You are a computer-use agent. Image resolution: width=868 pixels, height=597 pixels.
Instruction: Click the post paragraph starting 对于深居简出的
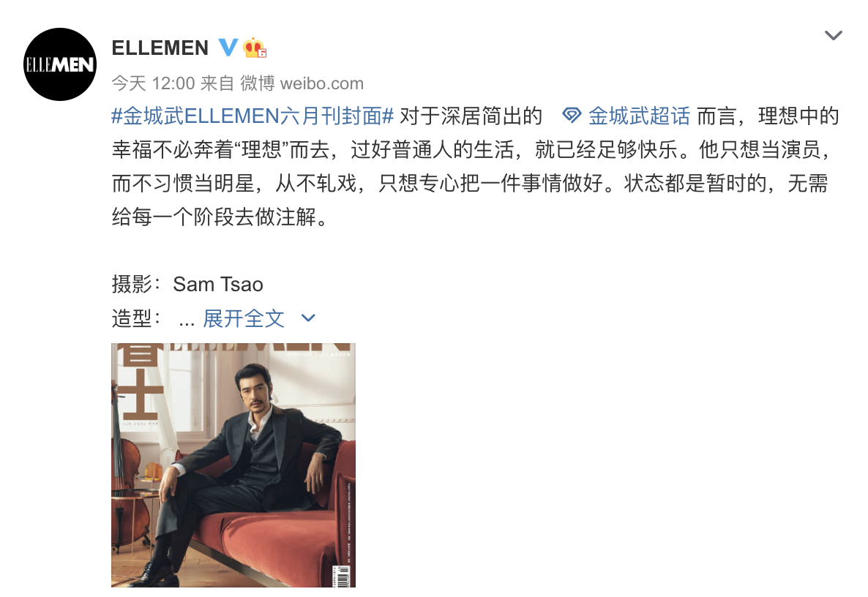click(475, 166)
